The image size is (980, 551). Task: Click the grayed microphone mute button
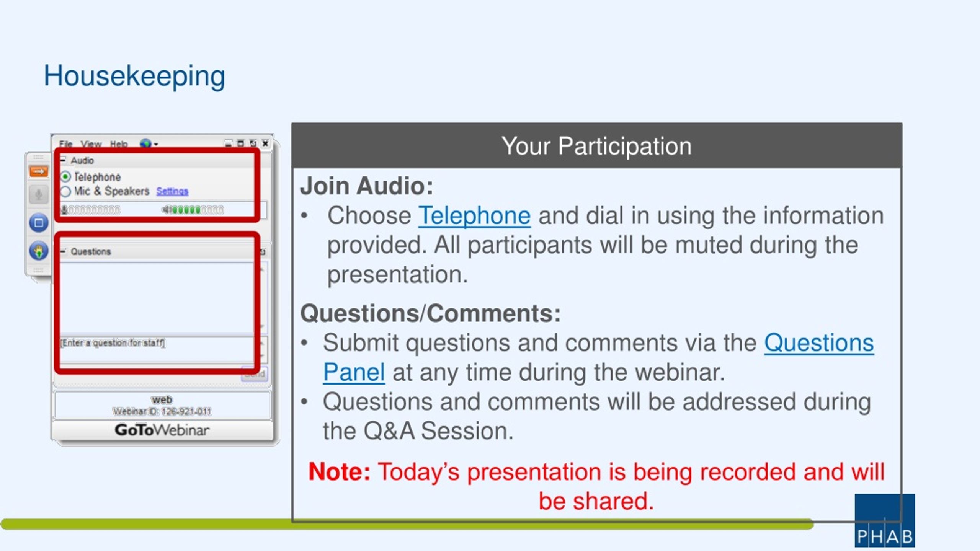39,194
